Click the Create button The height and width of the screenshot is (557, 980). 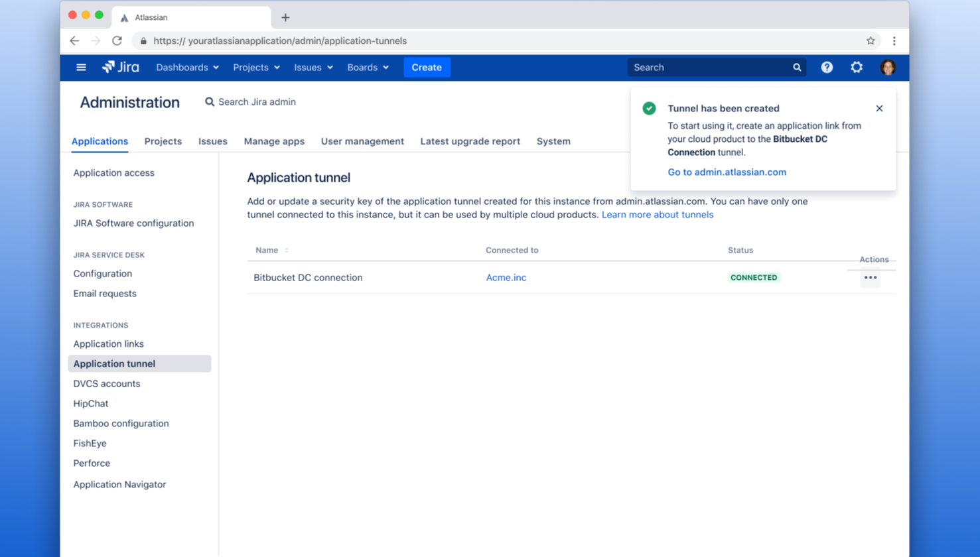click(x=427, y=68)
